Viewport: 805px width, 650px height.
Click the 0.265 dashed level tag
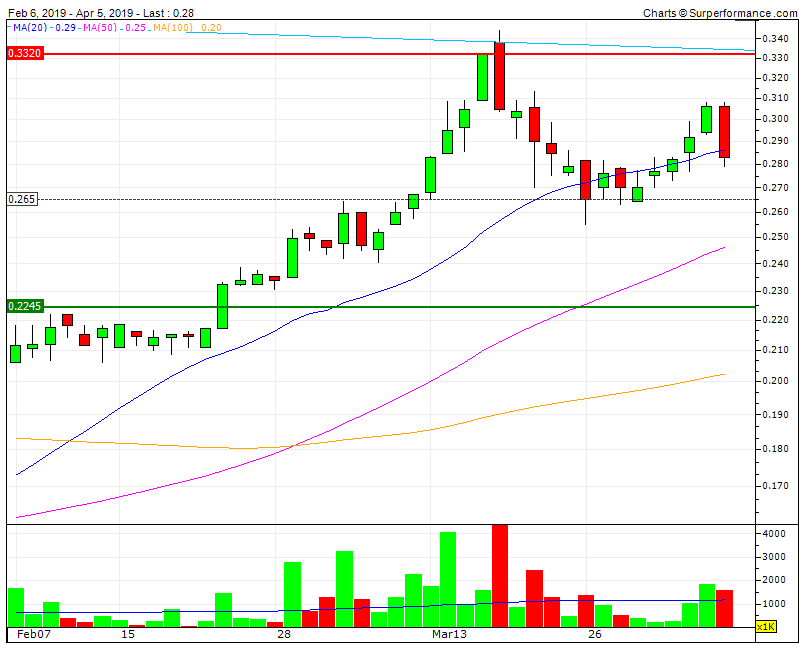point(22,199)
